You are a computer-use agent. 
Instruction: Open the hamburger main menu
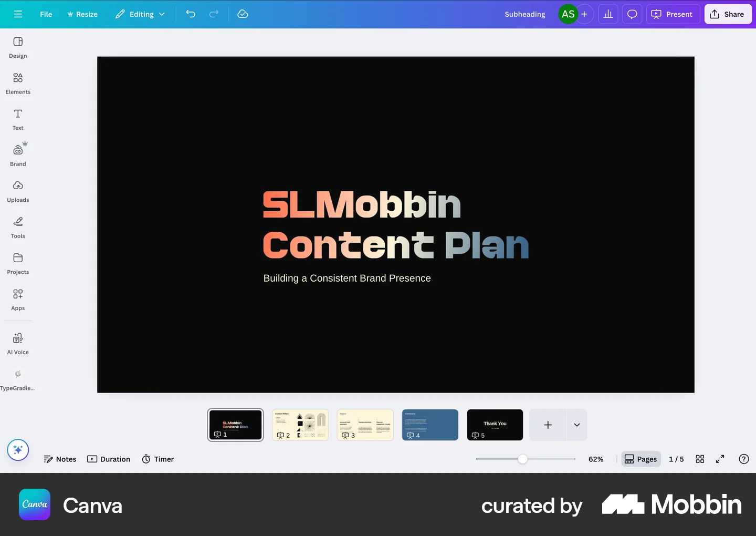(18, 14)
